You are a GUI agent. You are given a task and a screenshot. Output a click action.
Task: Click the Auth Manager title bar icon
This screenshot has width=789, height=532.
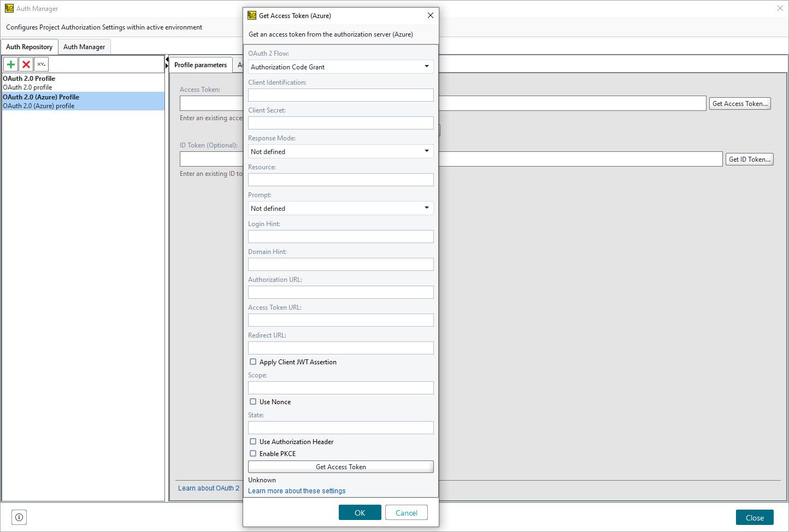tap(9, 8)
